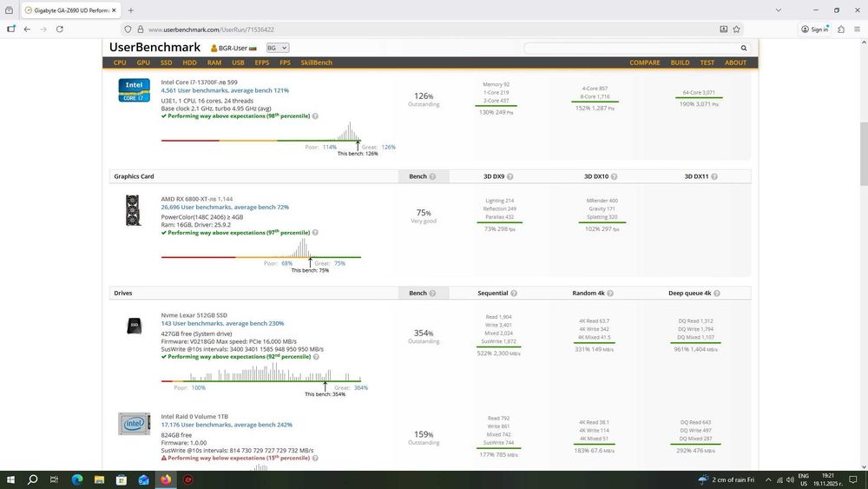Viewport: 868px width, 489px height.
Task: Open the RAM menu item
Action: [x=214, y=63]
